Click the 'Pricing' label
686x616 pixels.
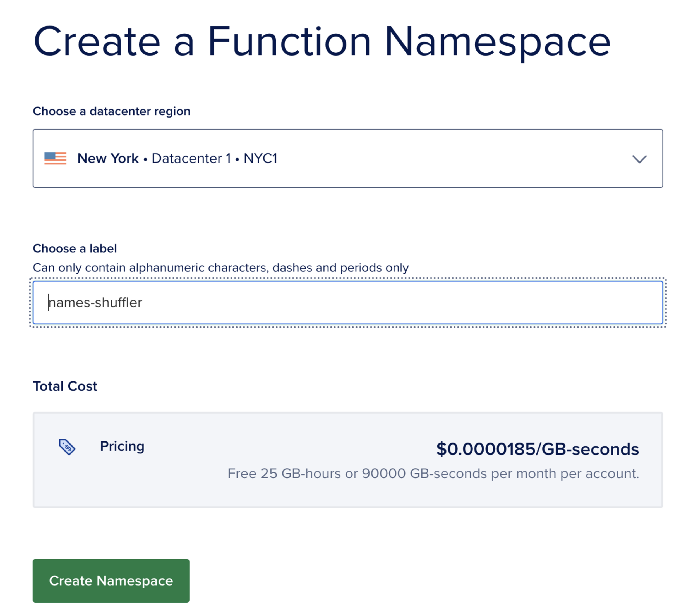point(122,446)
